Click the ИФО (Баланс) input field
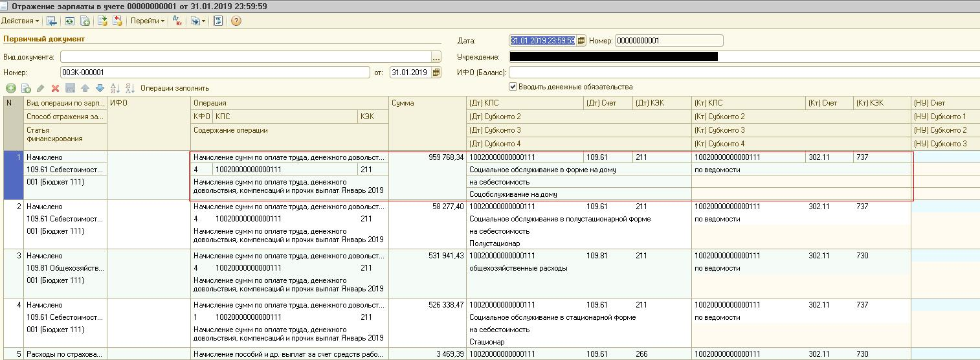The width and height of the screenshot is (980, 360). point(744,73)
